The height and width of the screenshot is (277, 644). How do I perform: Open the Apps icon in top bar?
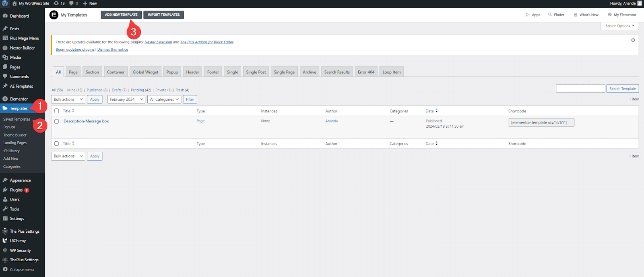pyautogui.click(x=528, y=15)
